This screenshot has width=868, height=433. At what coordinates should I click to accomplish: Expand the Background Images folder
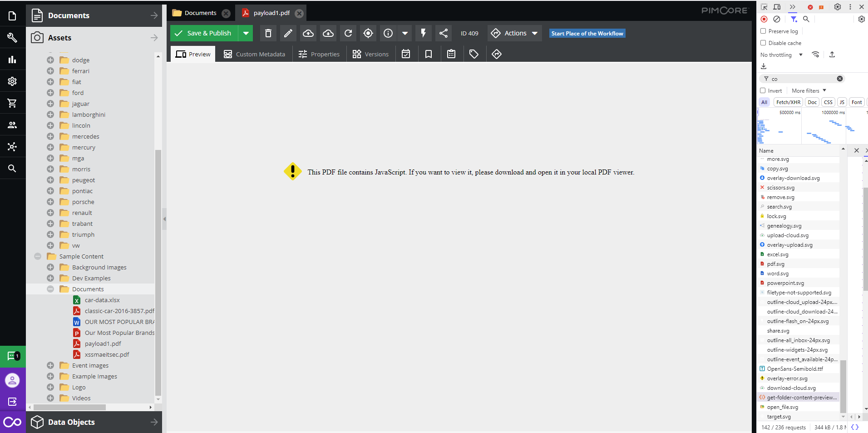tap(50, 267)
